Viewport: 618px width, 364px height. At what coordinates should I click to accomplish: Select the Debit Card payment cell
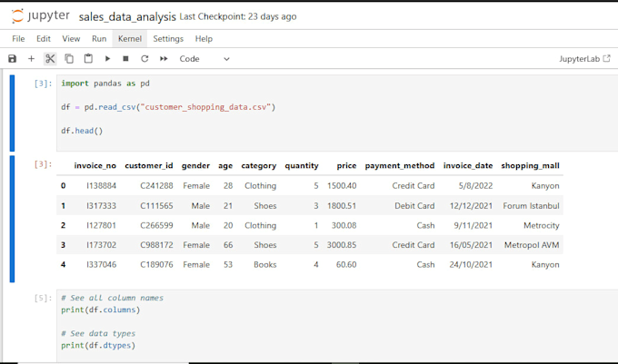414,206
